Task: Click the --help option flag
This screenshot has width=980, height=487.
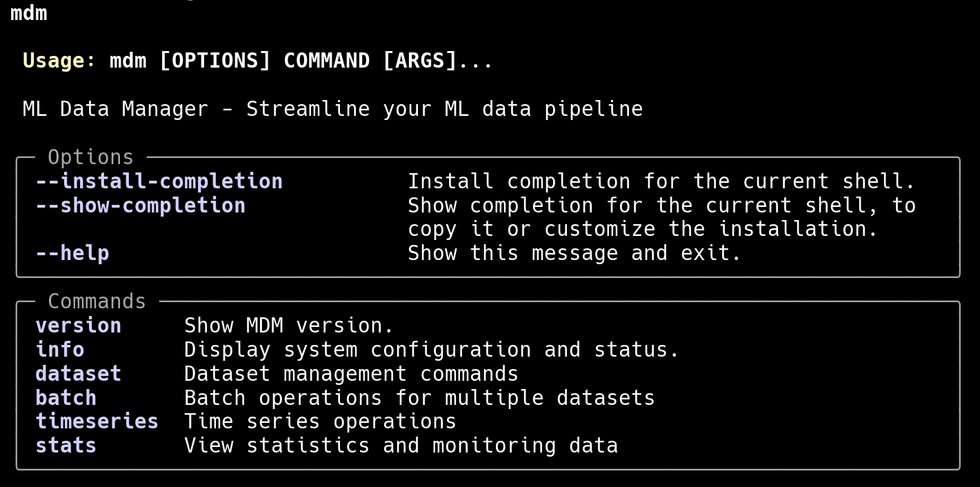Action: (72, 253)
